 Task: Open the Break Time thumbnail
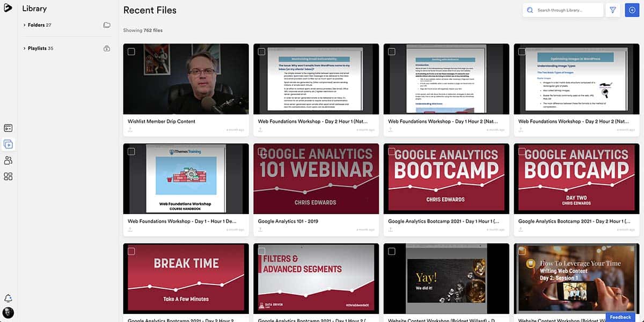tap(186, 279)
